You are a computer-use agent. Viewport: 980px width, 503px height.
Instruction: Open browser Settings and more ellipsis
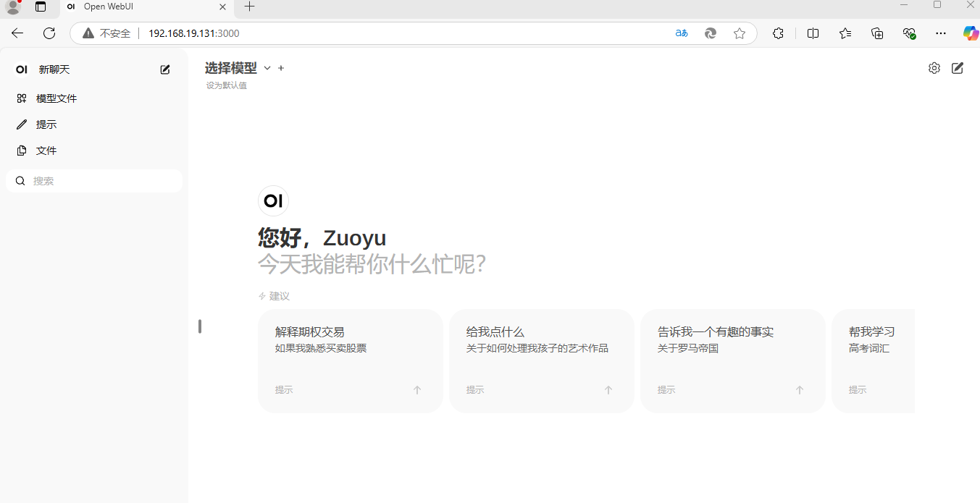pyautogui.click(x=941, y=33)
